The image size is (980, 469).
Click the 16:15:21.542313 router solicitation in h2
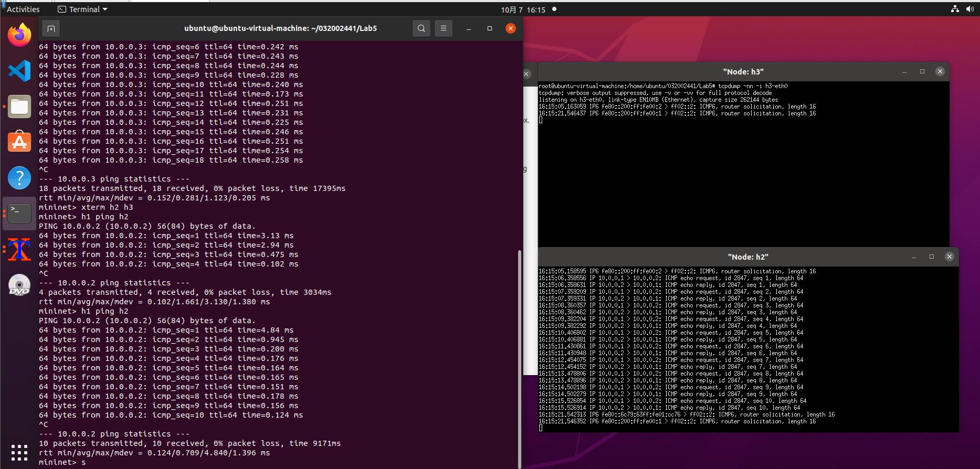tap(687, 414)
